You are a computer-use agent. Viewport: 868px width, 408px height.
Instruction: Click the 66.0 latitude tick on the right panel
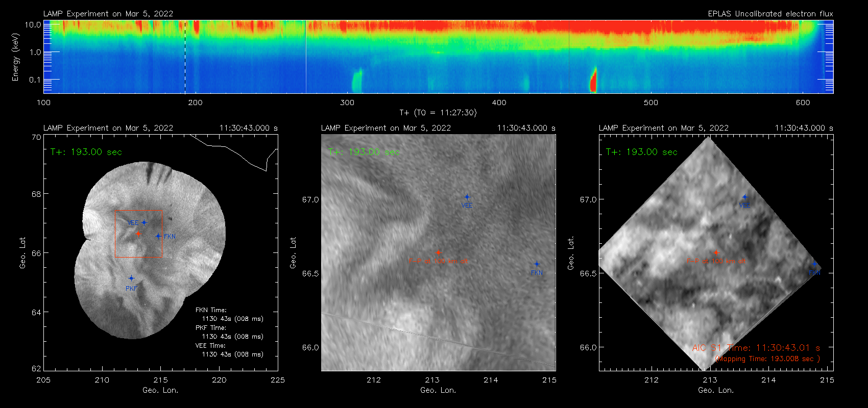[x=588, y=347]
